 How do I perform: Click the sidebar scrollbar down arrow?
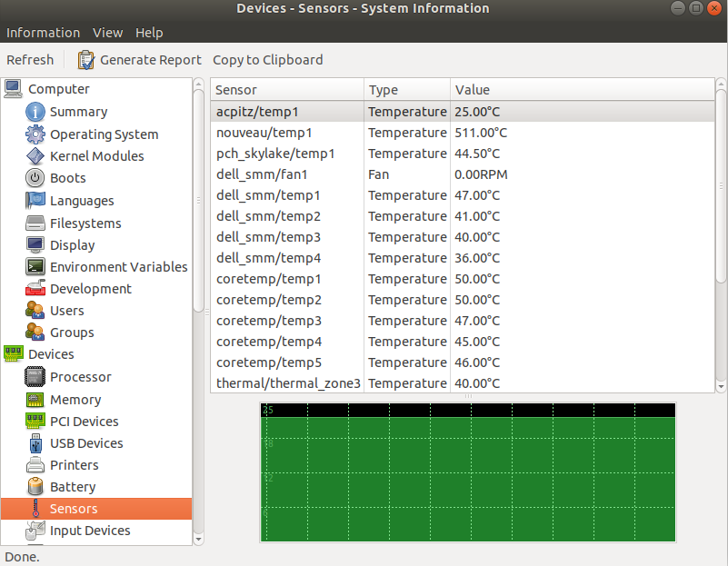coord(198,539)
